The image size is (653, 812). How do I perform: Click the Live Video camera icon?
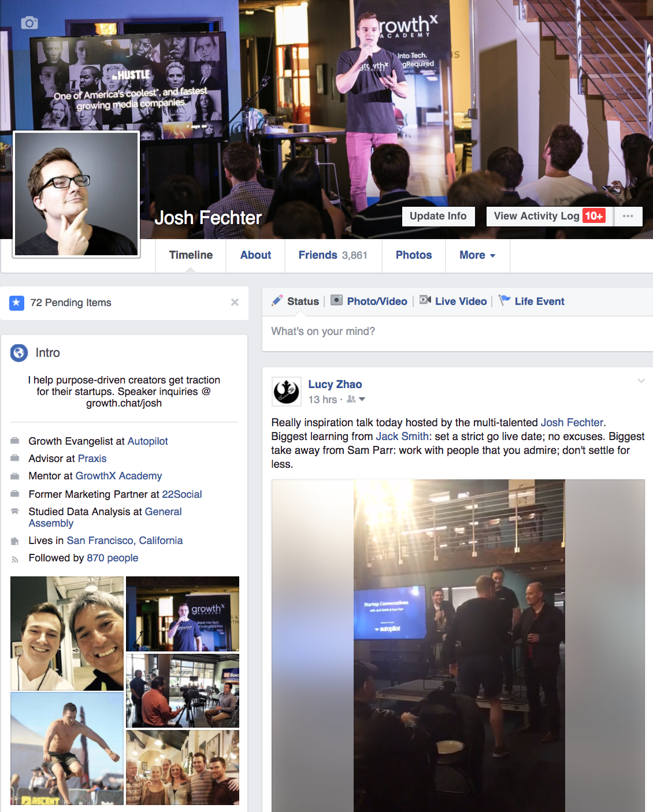click(425, 300)
